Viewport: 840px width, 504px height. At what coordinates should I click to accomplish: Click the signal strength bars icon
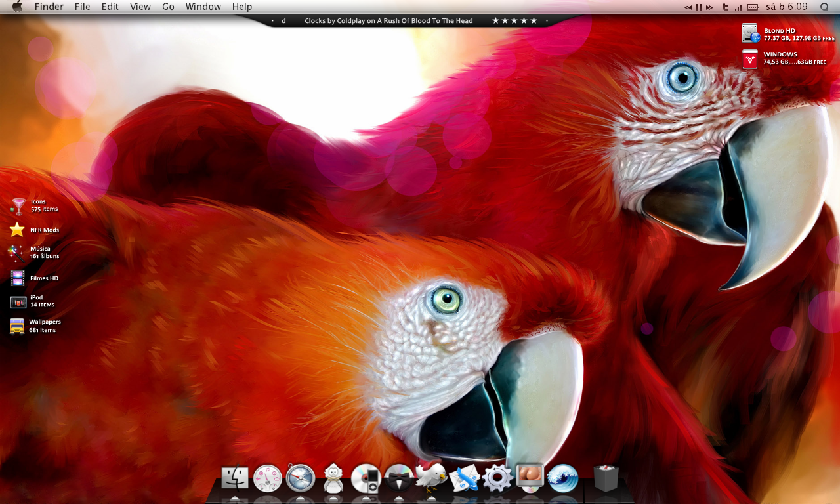point(738,7)
